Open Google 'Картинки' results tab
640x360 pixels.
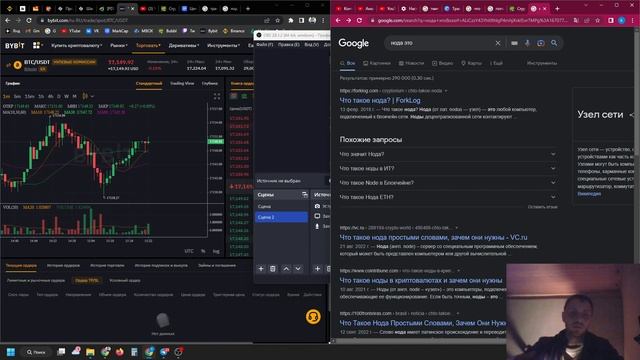pos(377,63)
